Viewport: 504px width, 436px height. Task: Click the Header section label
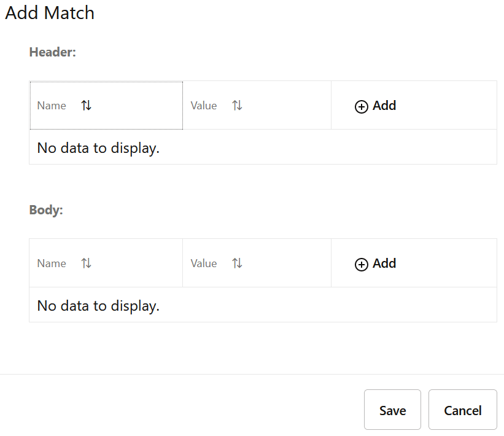(x=52, y=52)
